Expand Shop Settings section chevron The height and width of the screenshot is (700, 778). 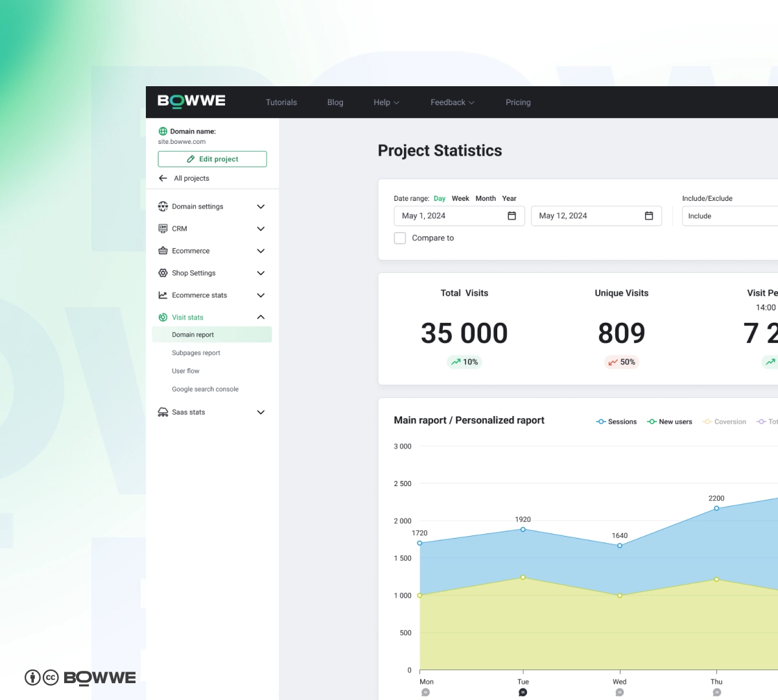coord(261,273)
